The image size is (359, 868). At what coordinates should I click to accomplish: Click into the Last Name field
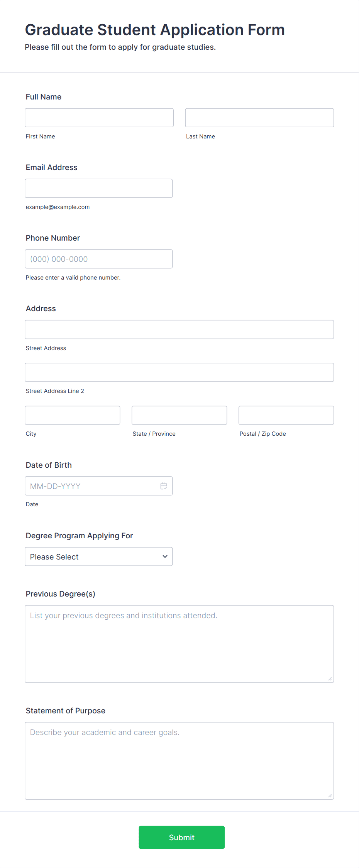click(259, 118)
